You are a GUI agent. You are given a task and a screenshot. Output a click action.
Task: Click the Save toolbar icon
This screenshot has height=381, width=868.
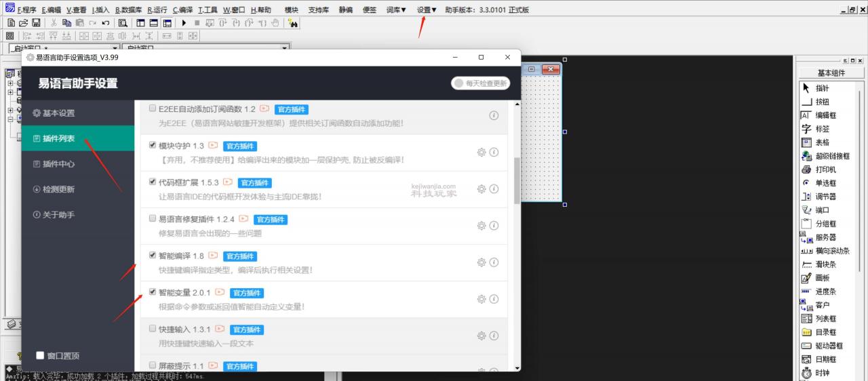tap(36, 22)
